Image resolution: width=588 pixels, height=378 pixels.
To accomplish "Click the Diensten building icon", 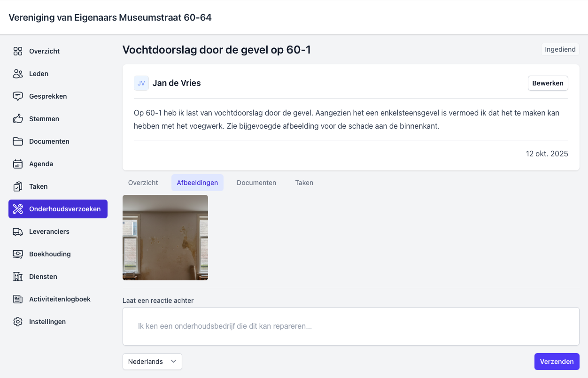I will (x=18, y=277).
